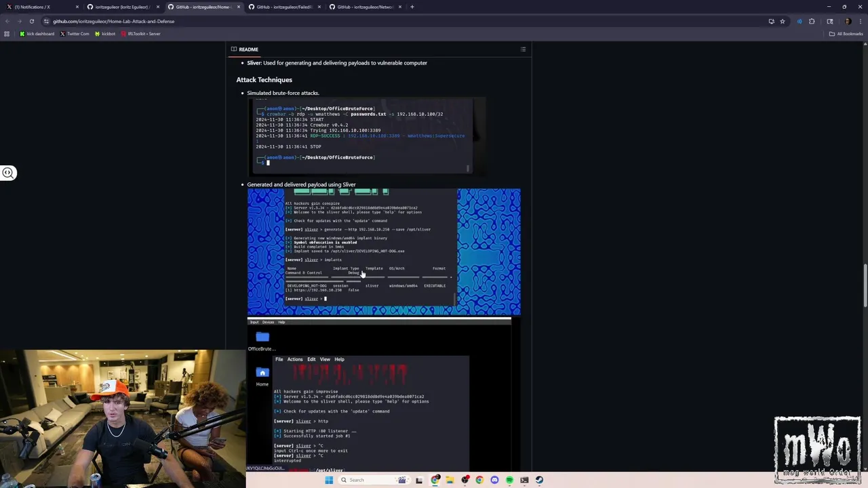The image size is (868, 488).
Task: Open the Actions menu in the terminal image
Action: pyautogui.click(x=295, y=359)
